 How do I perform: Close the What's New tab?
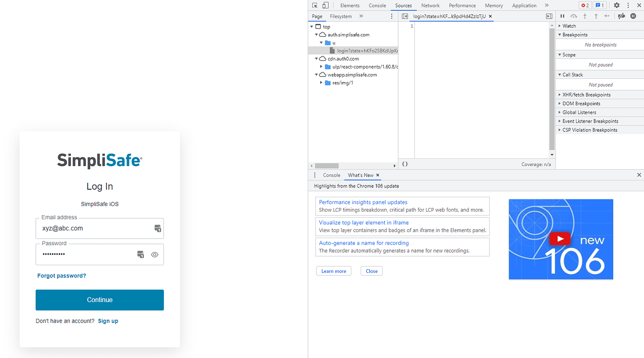(x=378, y=175)
